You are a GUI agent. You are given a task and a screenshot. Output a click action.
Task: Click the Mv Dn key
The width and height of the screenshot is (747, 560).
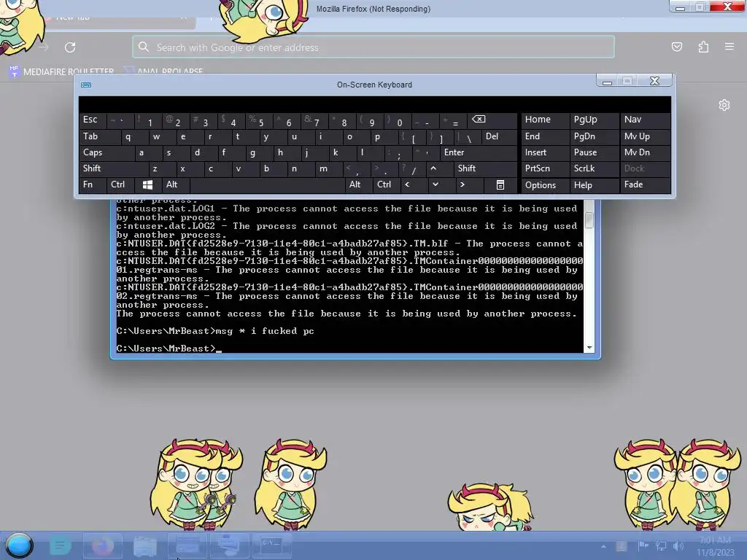(x=645, y=153)
